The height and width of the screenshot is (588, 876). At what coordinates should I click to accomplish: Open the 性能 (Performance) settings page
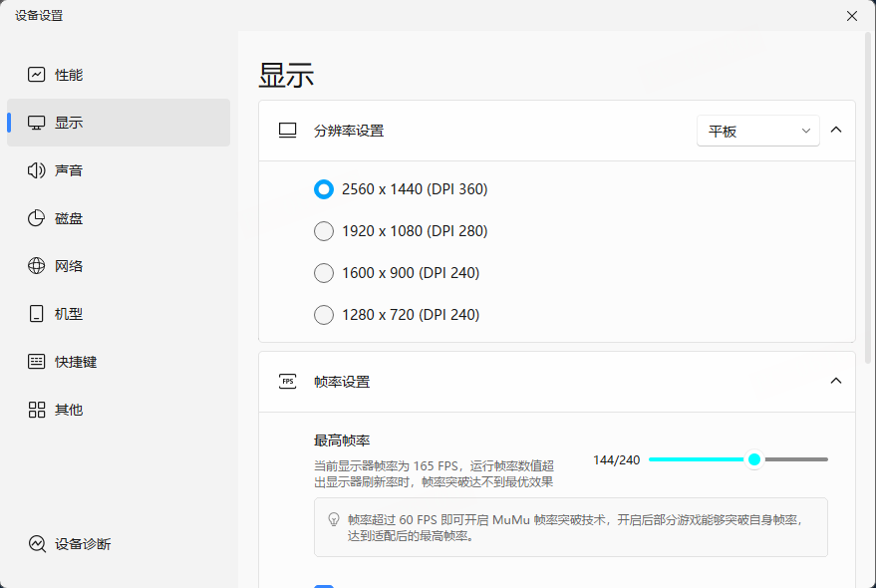tap(70, 74)
